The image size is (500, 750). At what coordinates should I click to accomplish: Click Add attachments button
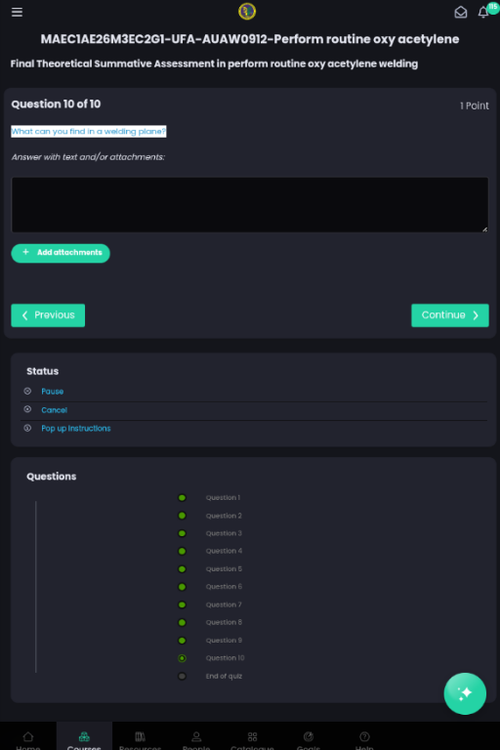point(60,253)
